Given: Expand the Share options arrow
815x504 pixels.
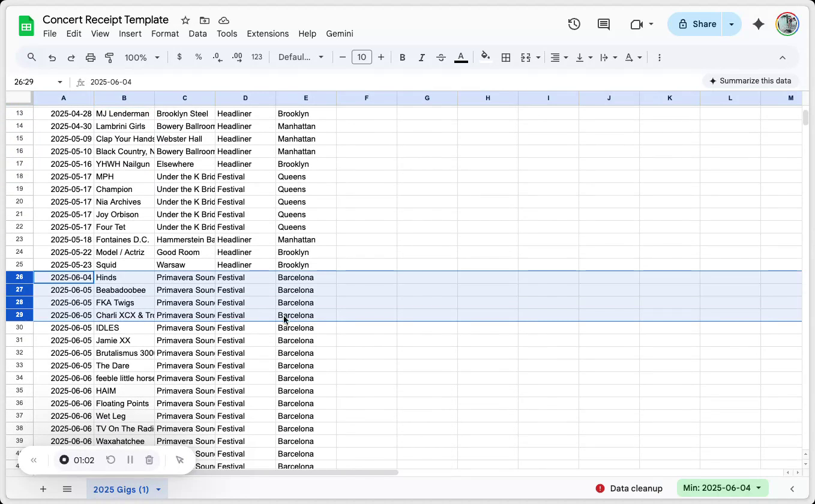Looking at the screenshot, I should 732,24.
